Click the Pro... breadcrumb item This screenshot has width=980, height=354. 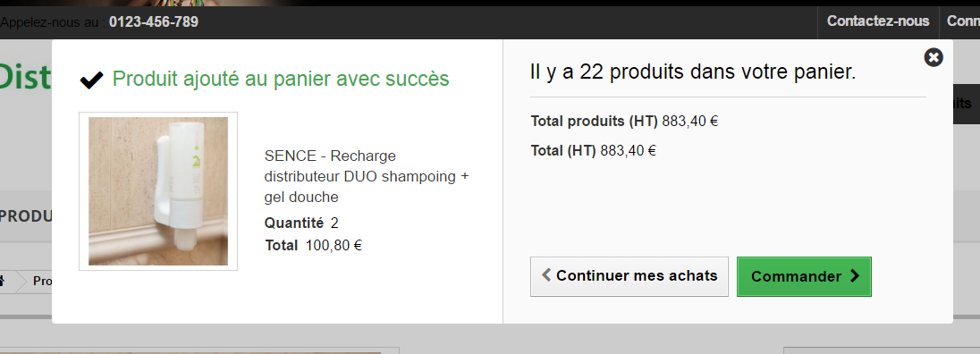click(x=43, y=281)
